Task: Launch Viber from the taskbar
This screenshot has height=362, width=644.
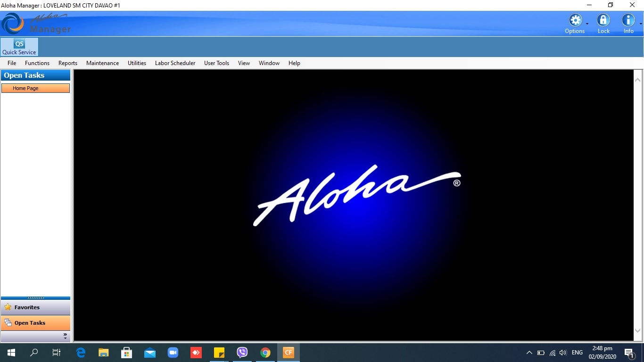Action: (242, 353)
